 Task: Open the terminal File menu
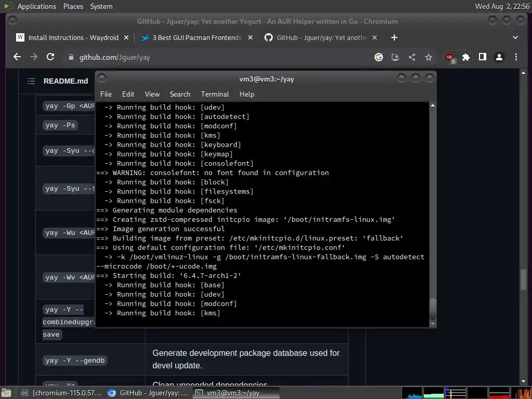(106, 95)
